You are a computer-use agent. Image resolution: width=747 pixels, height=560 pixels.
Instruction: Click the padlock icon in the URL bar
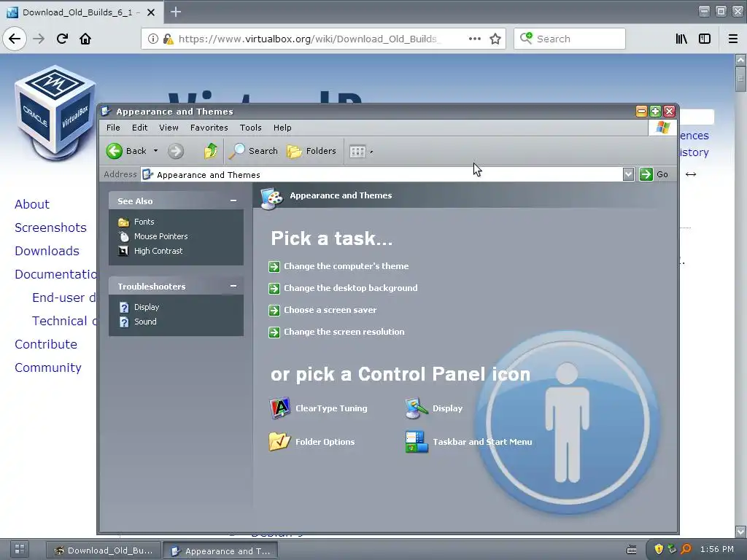(x=168, y=39)
